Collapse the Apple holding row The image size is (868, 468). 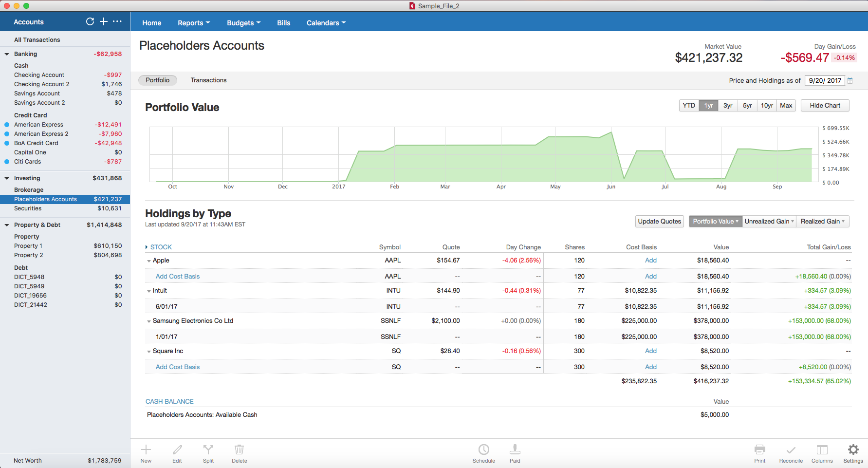(x=149, y=261)
